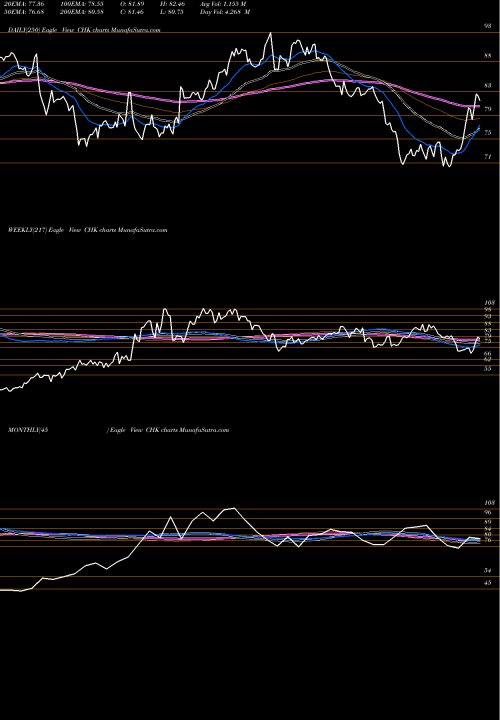Click the 66 price label on weekly chart
This screenshot has height=720, width=500.
(x=488, y=354)
